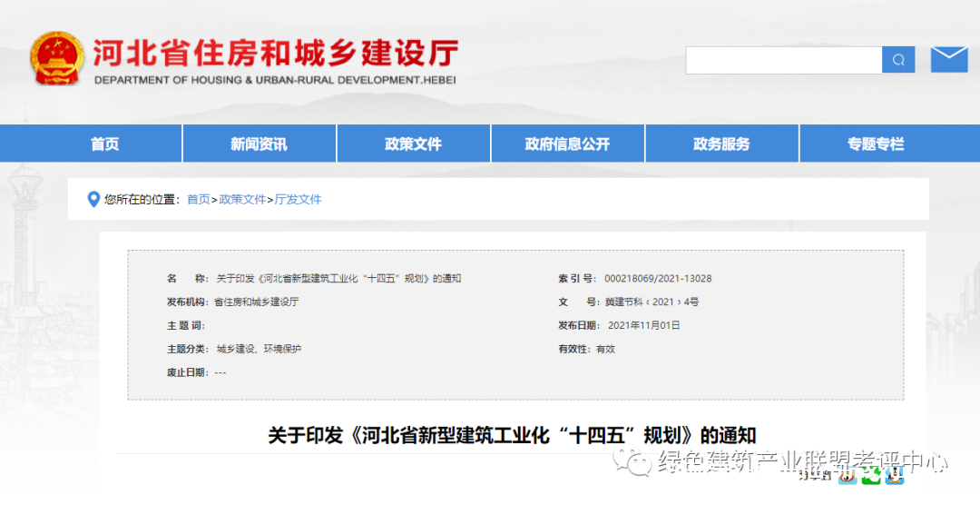This screenshot has height=505, width=980.
Task: Open the 新闻资讯 navigation tab
Action: pyautogui.click(x=259, y=144)
